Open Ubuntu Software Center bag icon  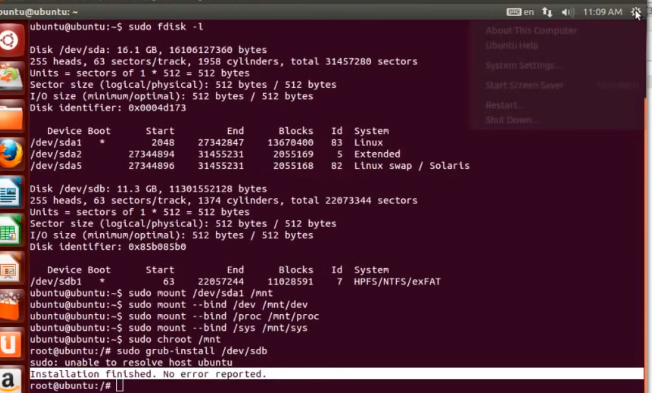coord(11,306)
